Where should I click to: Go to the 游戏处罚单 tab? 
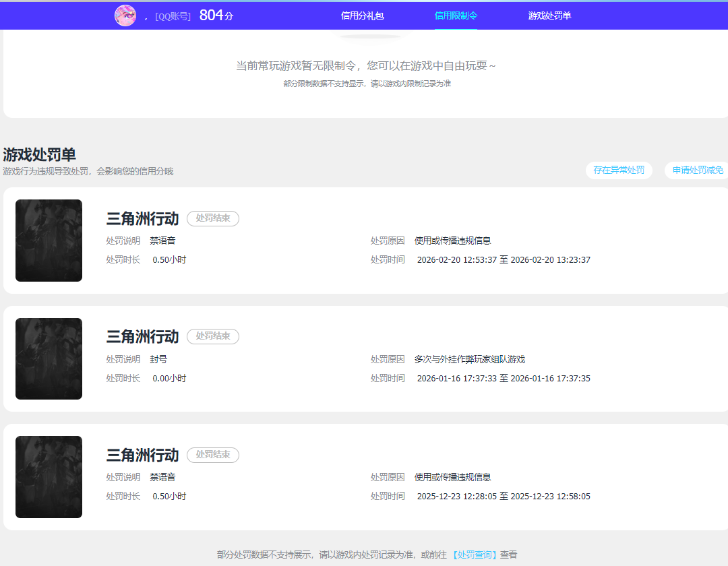549,15
